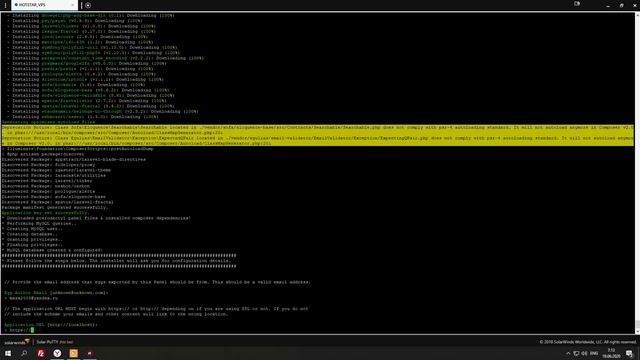Open the taskbar clock and date
The image size is (640, 360).
(x=611, y=353)
